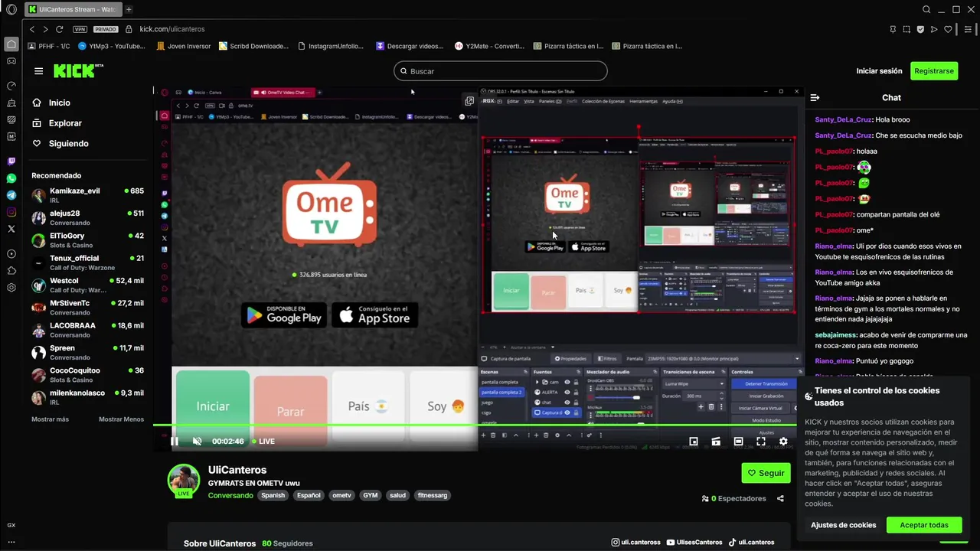Add page to bookmarks heart icon
Viewport: 980px width, 551px height.
coord(948,29)
